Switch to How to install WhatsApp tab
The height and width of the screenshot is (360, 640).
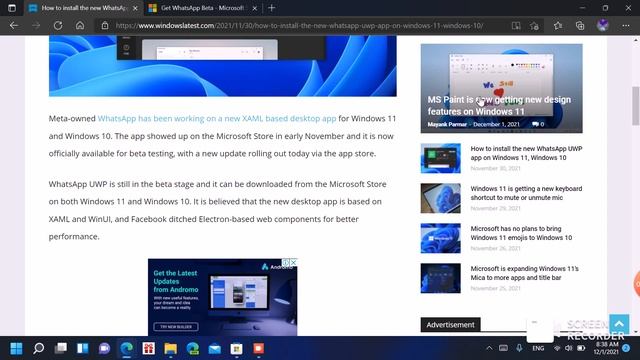pos(84,8)
